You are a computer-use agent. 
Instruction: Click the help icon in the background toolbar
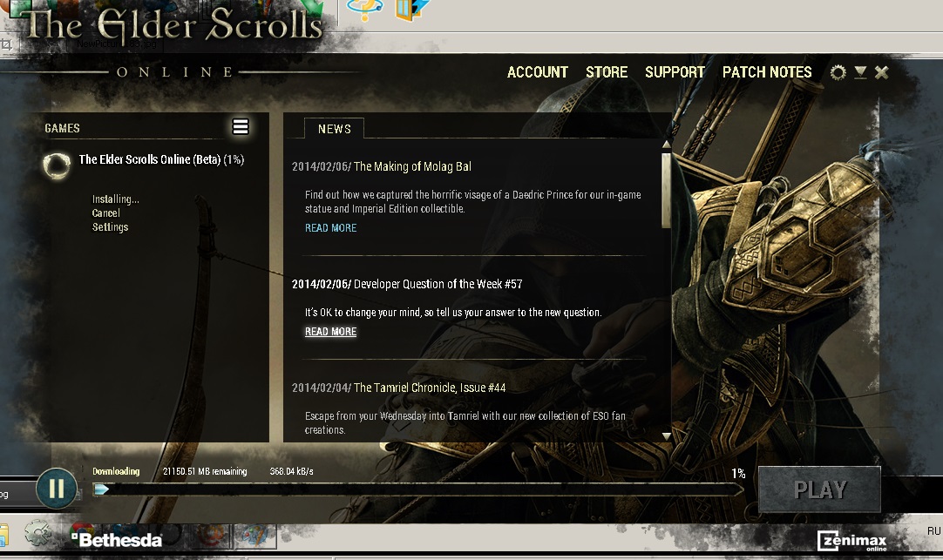(x=365, y=9)
